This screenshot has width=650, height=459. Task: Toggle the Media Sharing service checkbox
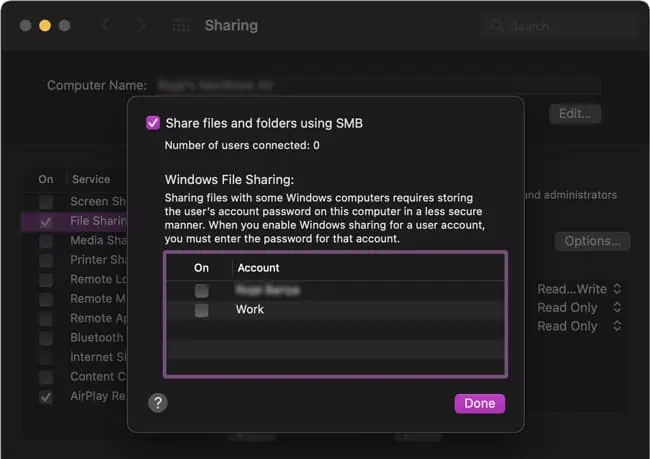(46, 241)
